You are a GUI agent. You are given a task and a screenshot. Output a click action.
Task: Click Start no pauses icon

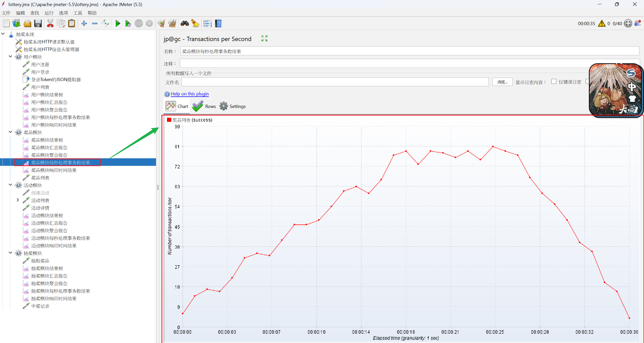pyautogui.click(x=128, y=24)
